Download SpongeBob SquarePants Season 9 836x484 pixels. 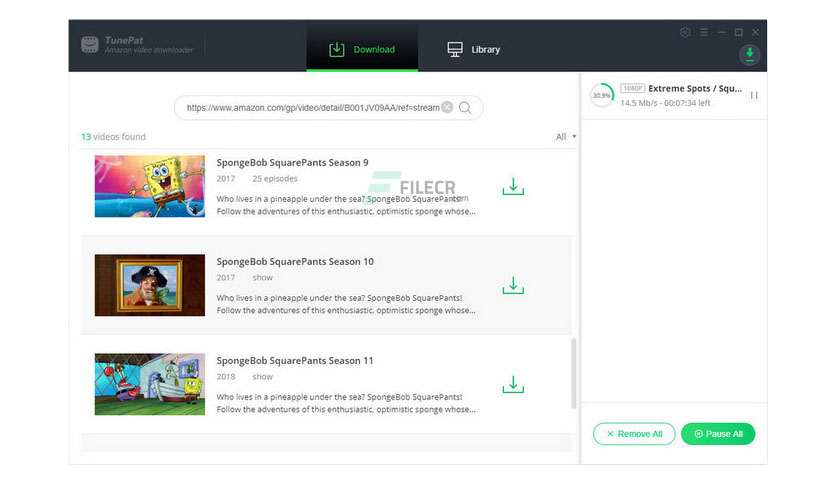tap(513, 187)
